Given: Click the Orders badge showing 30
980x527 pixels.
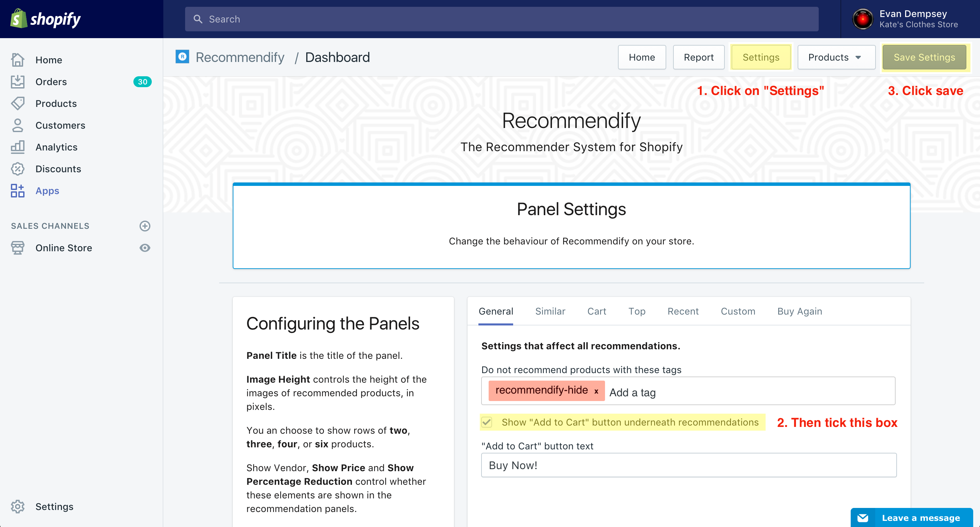Looking at the screenshot, I should click(x=142, y=81).
